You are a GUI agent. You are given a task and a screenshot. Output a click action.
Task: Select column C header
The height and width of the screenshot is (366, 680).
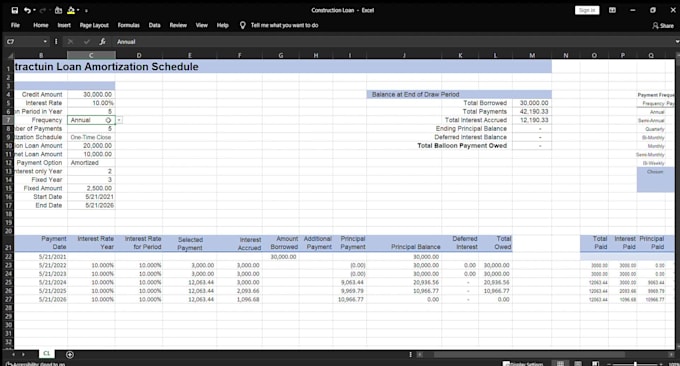(x=91, y=56)
